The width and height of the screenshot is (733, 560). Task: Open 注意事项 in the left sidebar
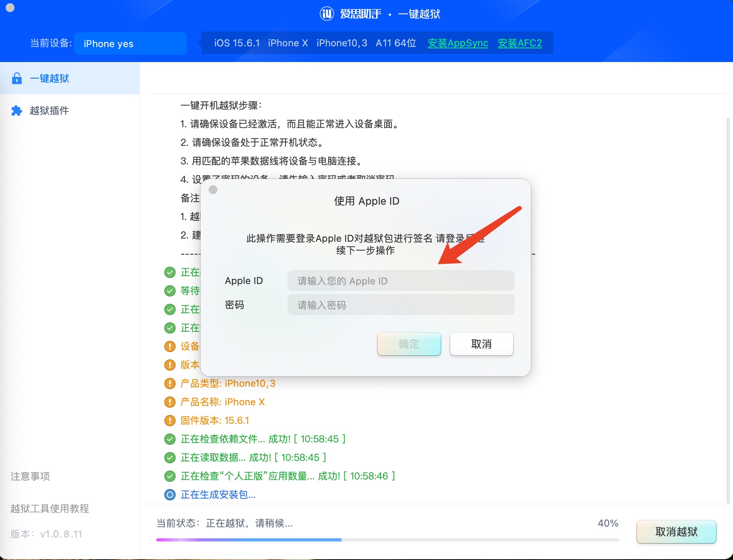coord(30,477)
